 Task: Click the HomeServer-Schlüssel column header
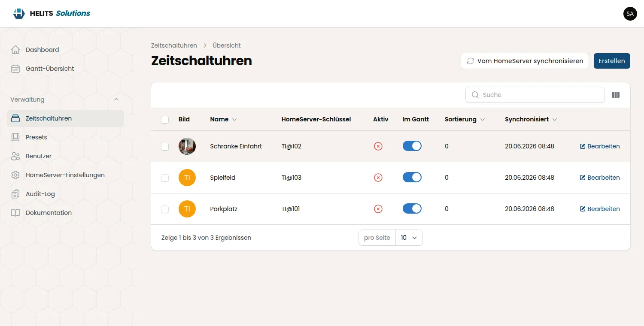(316, 119)
